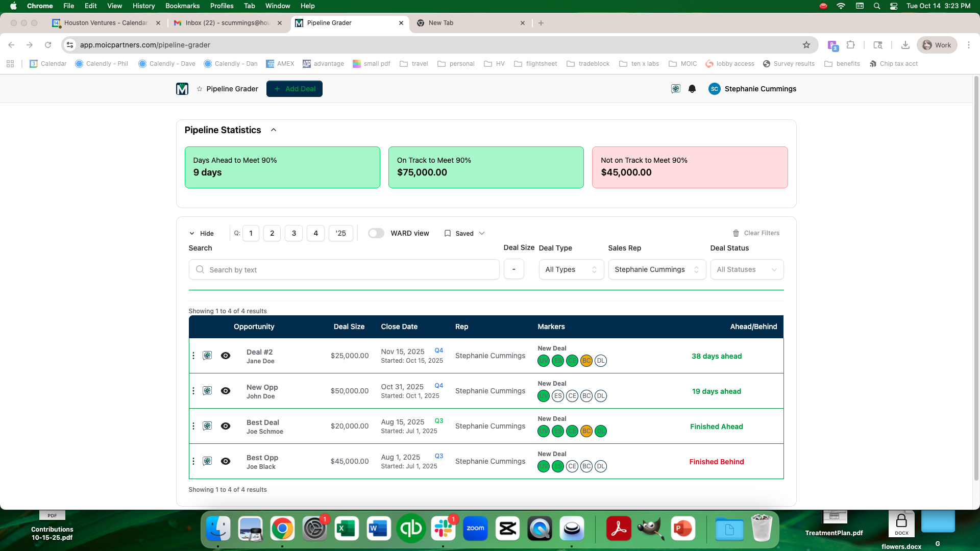This screenshot has width=980, height=551.
Task: Click the AI assistant icon beside the bell
Action: pyautogui.click(x=676, y=89)
